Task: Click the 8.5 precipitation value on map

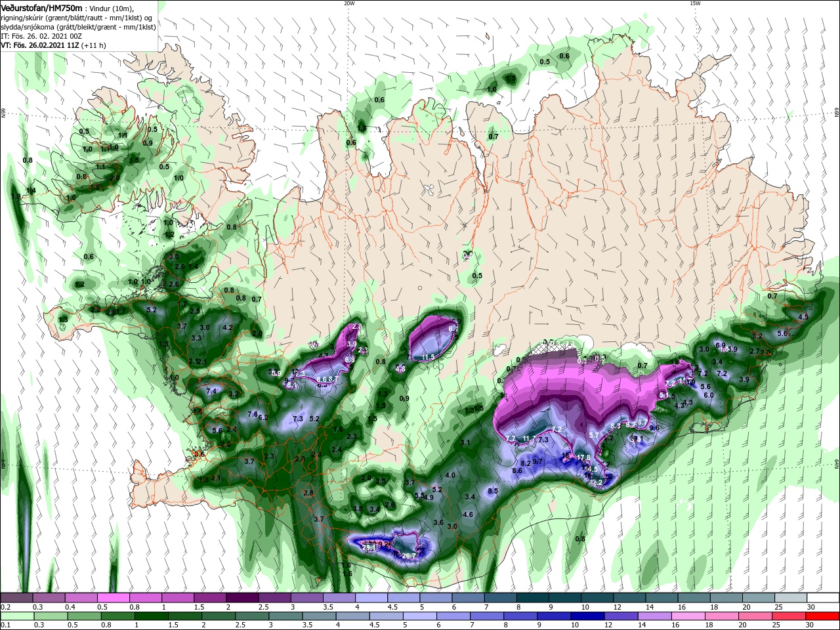Action: 493,491
